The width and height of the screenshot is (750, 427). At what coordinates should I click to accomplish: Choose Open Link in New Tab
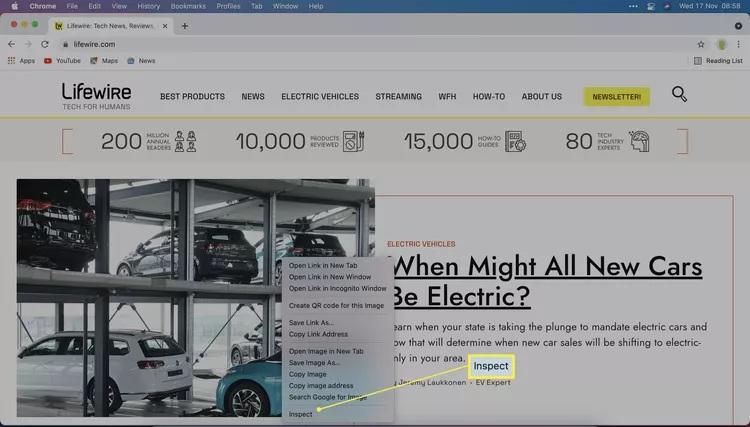pyautogui.click(x=323, y=265)
